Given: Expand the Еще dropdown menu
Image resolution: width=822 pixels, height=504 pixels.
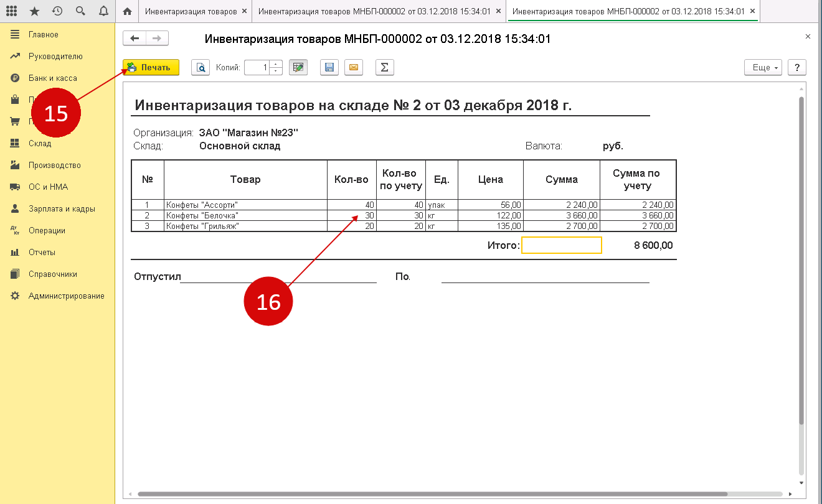Looking at the screenshot, I should [763, 67].
